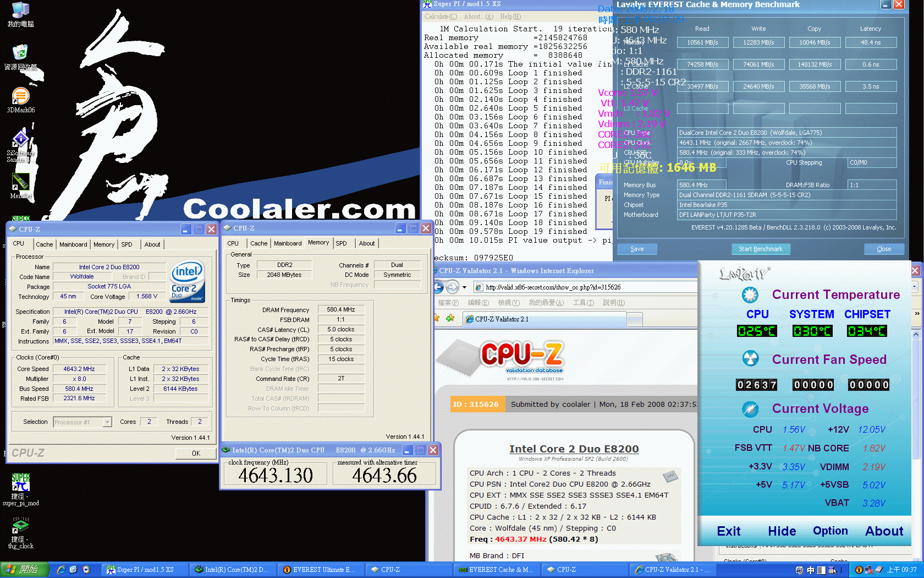Viewport: 924px width, 578px height.
Task: Switch to the Intel(R) Core(TM)2 D... taskbar button
Action: point(233,570)
